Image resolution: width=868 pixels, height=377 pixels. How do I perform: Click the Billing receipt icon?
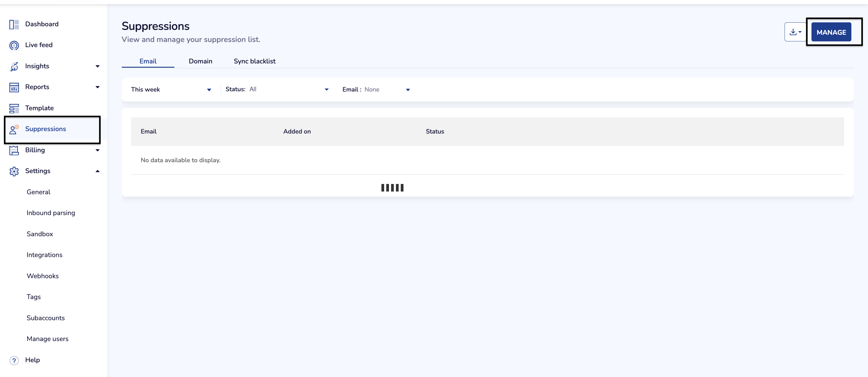14,150
